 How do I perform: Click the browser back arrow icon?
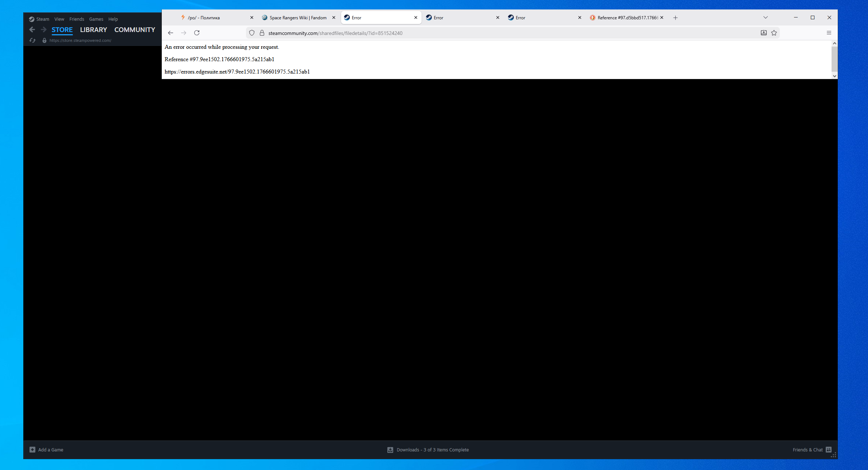[x=171, y=33]
